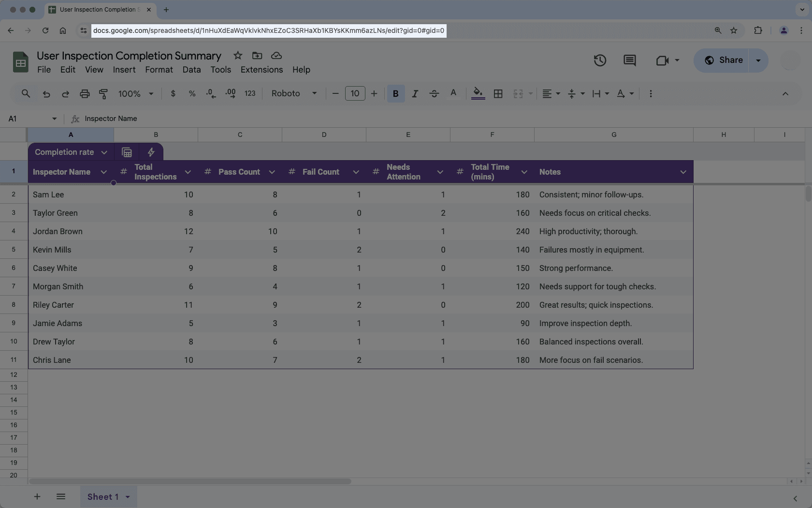Open the comments panel
Image resolution: width=812 pixels, height=508 pixels.
[629, 60]
